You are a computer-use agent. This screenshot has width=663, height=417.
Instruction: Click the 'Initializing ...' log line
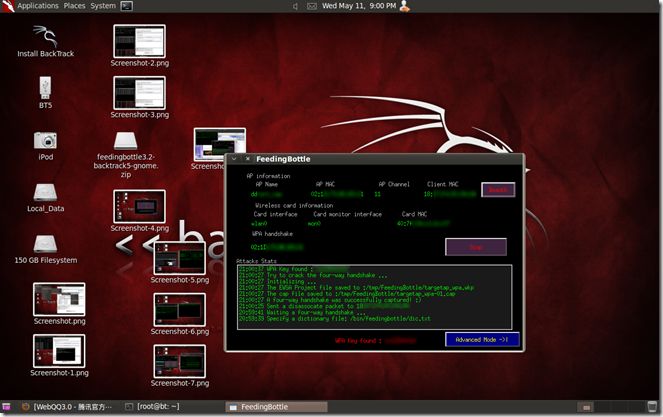[277, 281]
